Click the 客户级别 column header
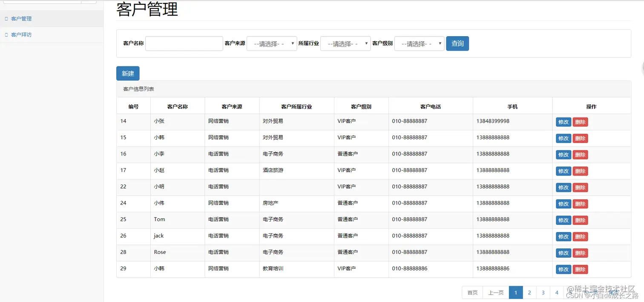 (361, 106)
